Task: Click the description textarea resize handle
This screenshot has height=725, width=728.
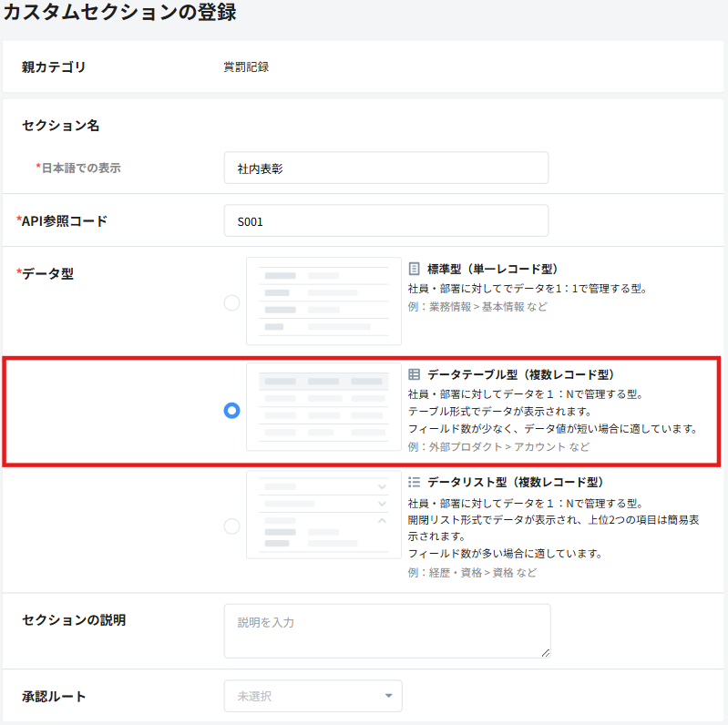Action: pyautogui.click(x=546, y=653)
